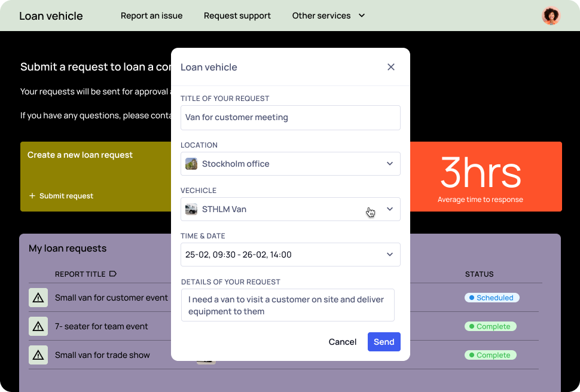
Task: Click warning icon beside Small van for customer event
Action: point(38,298)
